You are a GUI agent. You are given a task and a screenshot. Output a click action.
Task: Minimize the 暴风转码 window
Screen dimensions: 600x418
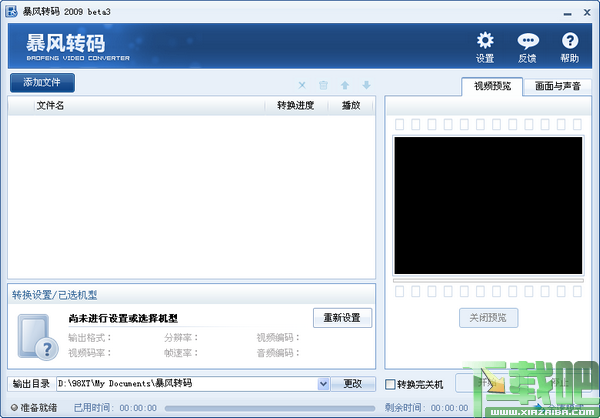(567, 13)
